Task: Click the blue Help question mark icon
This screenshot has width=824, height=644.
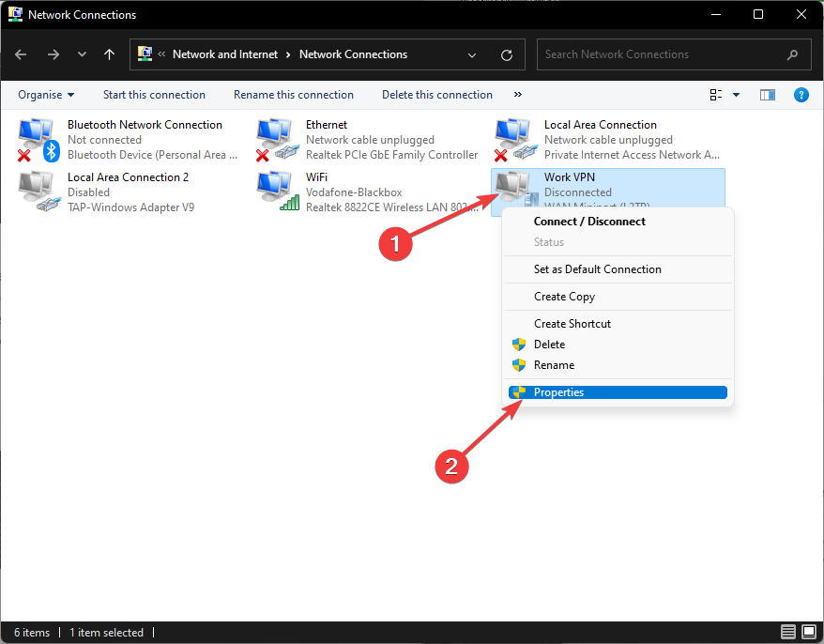Action: click(801, 95)
